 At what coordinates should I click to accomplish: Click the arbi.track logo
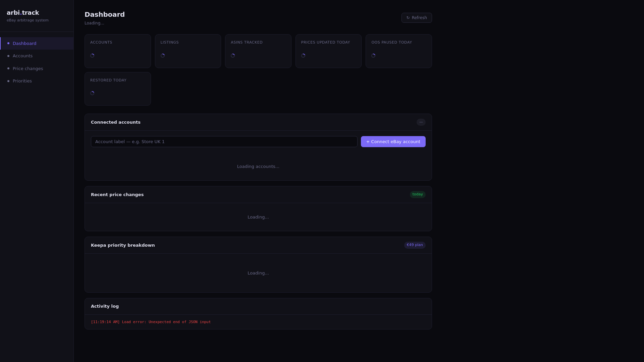tap(23, 13)
